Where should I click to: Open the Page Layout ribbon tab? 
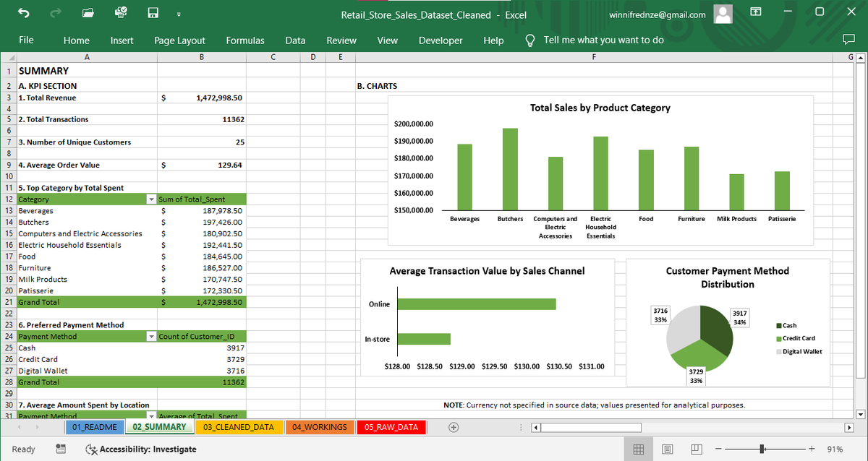[x=179, y=40]
